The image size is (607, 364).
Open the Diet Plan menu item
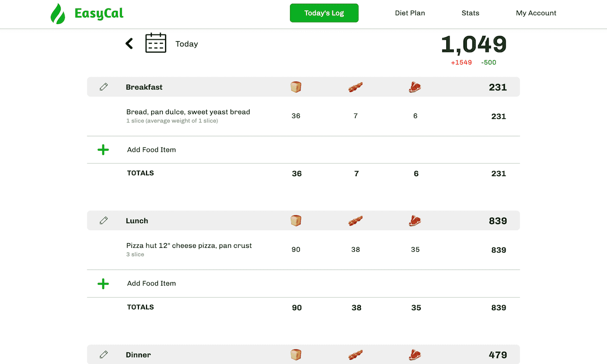pyautogui.click(x=410, y=13)
